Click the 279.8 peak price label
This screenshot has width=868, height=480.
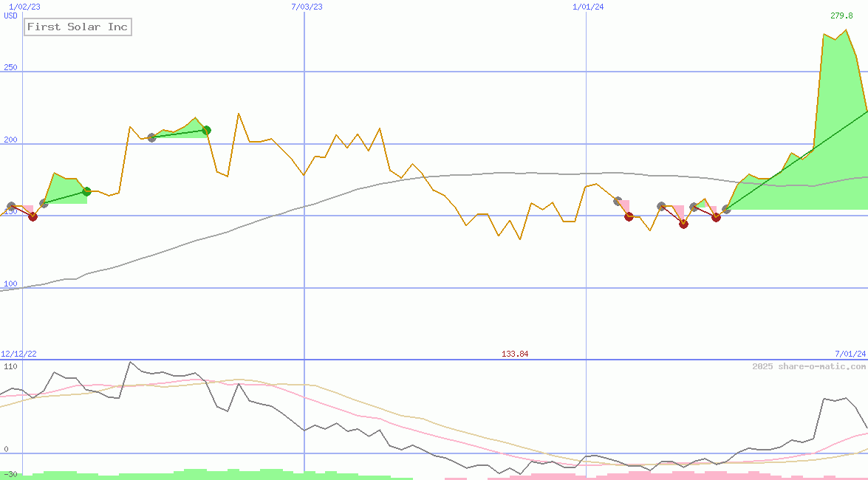point(841,16)
